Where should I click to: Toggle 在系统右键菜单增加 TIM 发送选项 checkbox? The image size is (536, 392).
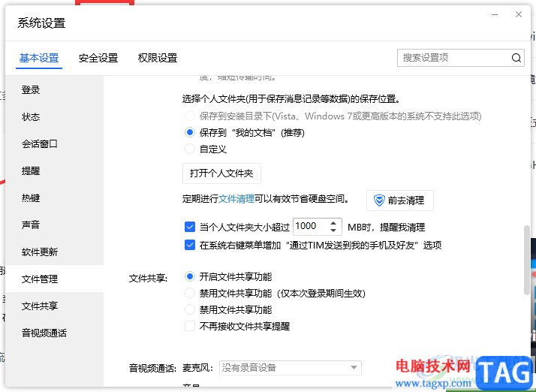190,245
